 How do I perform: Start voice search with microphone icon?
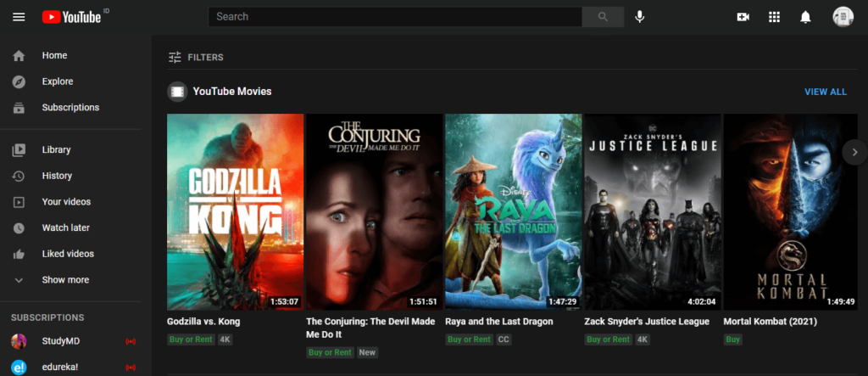[640, 17]
